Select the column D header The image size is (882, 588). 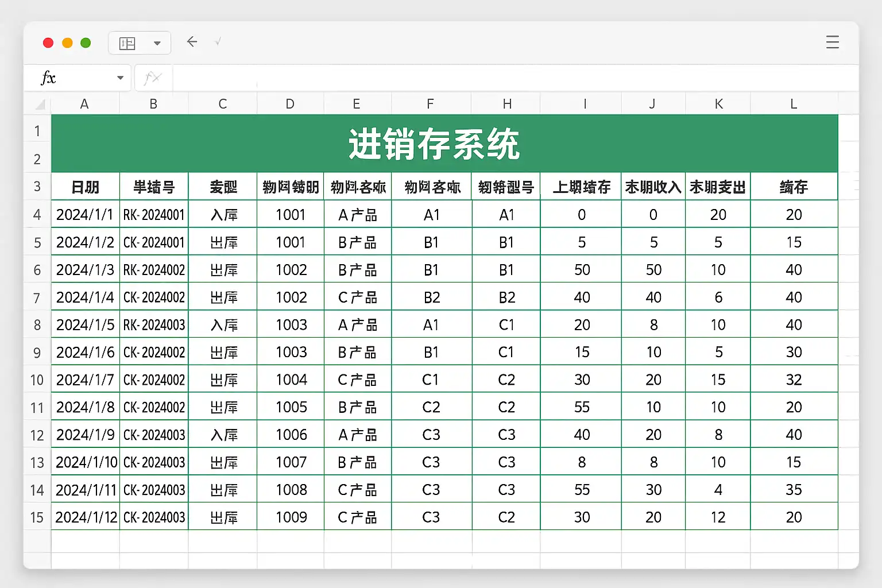pyautogui.click(x=290, y=104)
